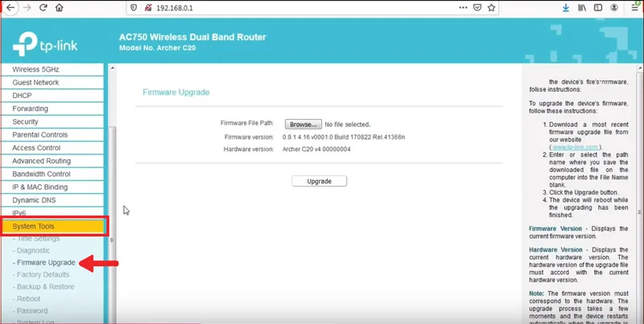Open the Backup & Restore submenu

click(44, 287)
